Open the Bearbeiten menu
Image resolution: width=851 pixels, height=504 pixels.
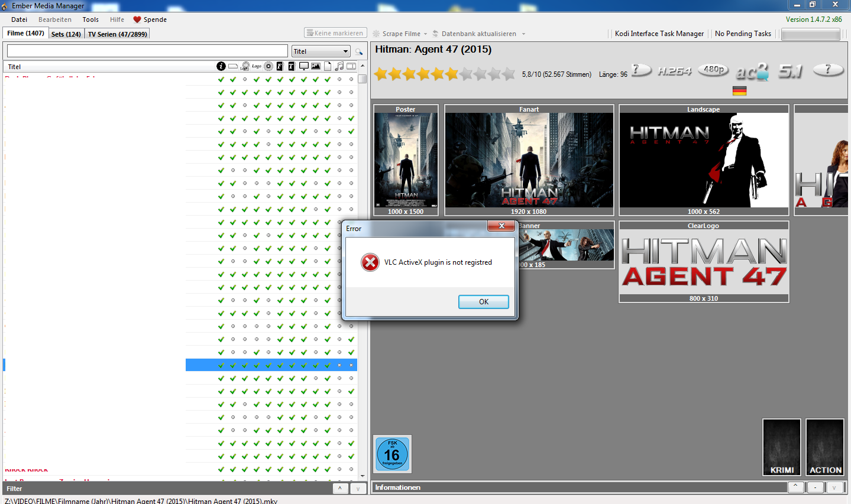[x=55, y=19]
